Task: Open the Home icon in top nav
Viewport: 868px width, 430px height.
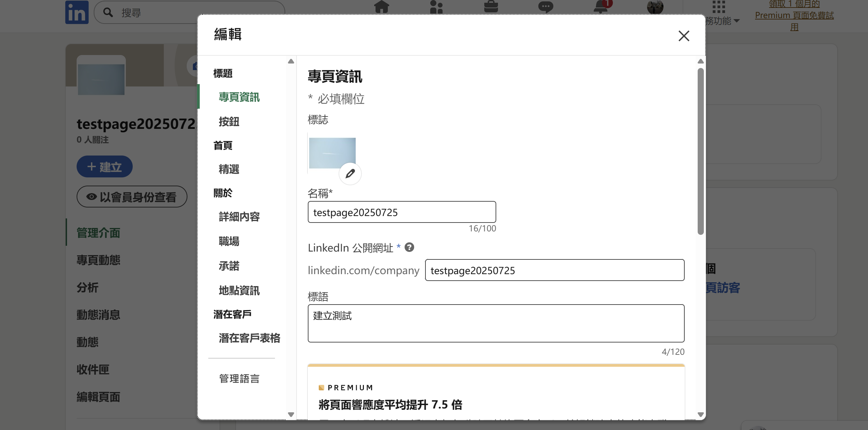Action: [381, 7]
